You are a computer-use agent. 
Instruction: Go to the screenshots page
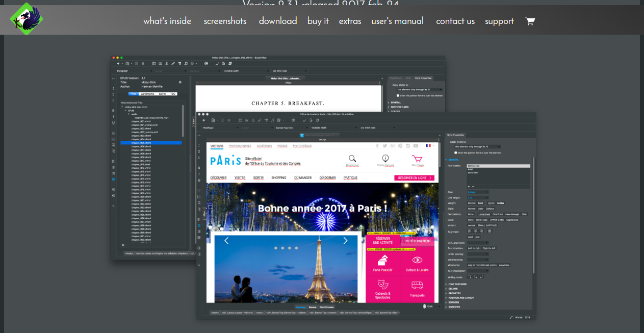point(225,21)
